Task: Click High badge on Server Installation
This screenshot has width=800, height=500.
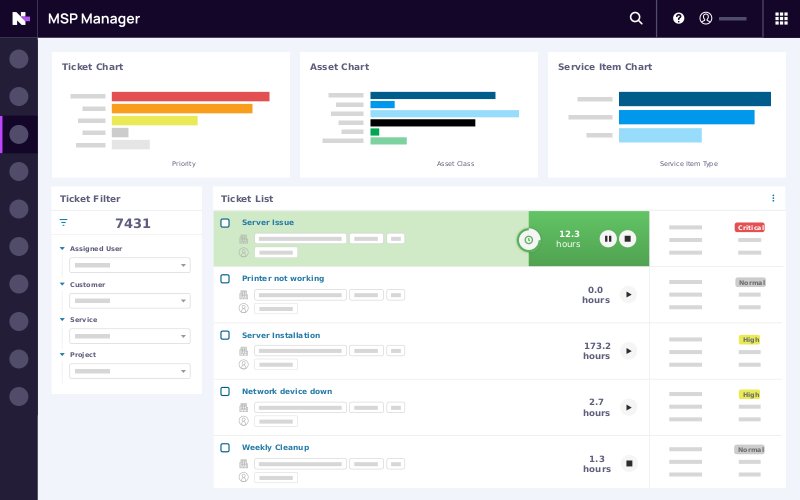Action: [x=749, y=340]
